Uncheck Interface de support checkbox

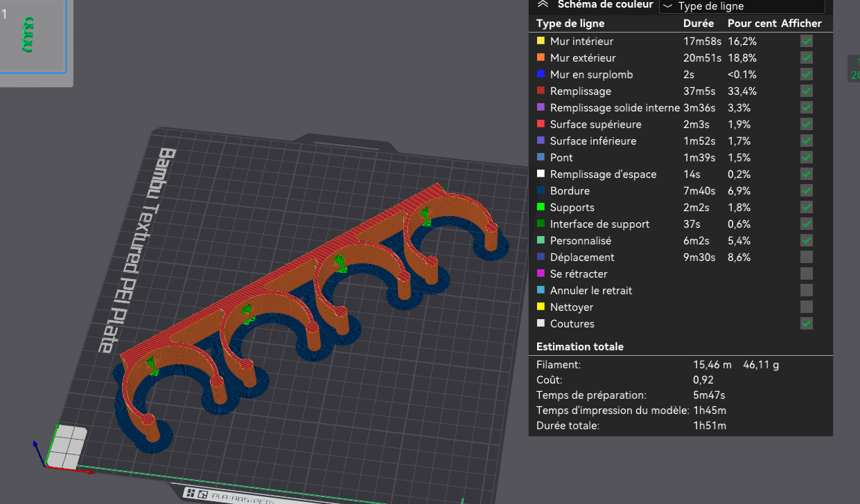coord(806,224)
